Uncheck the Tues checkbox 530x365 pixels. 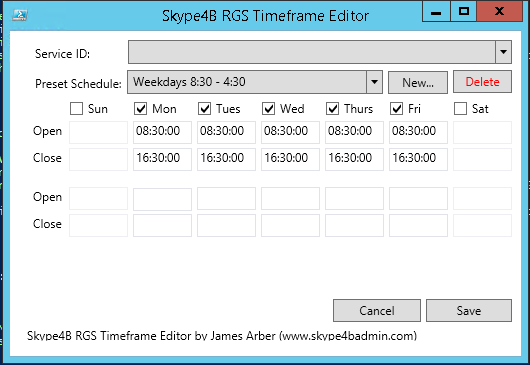204,109
